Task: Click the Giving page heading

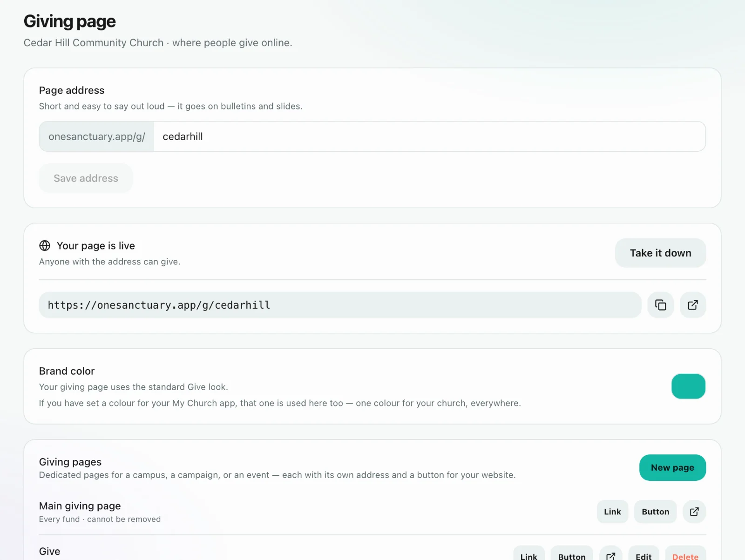Action: [70, 21]
